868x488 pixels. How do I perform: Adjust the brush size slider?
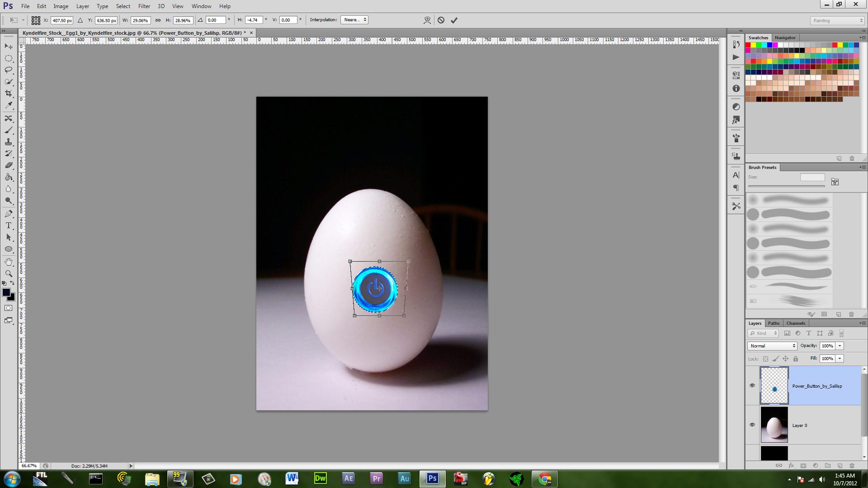point(787,186)
